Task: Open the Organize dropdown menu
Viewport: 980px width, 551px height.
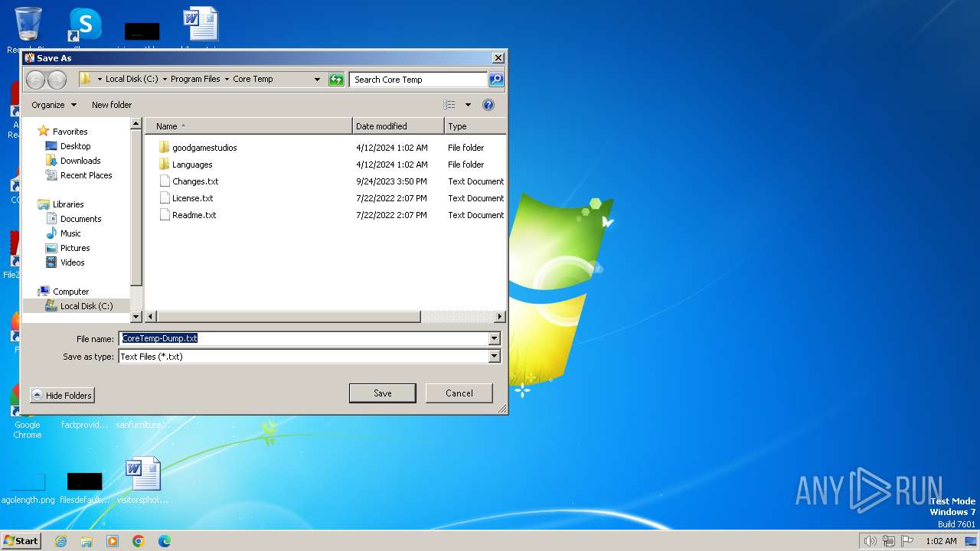Action: click(54, 105)
